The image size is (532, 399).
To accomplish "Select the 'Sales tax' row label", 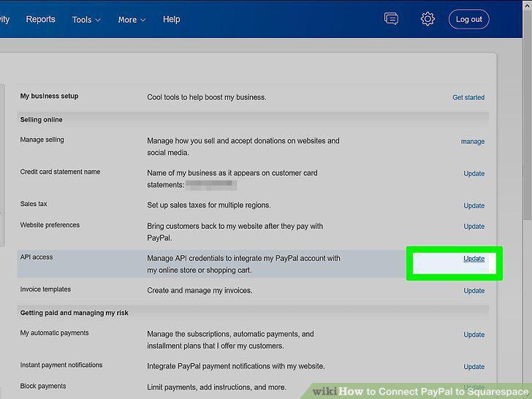I will pyautogui.click(x=34, y=204).
